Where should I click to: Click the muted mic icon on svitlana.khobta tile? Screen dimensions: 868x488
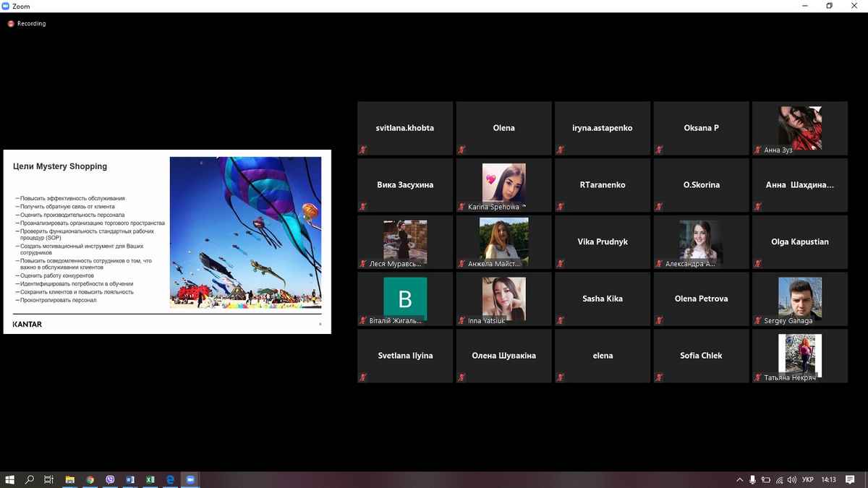pyautogui.click(x=363, y=150)
